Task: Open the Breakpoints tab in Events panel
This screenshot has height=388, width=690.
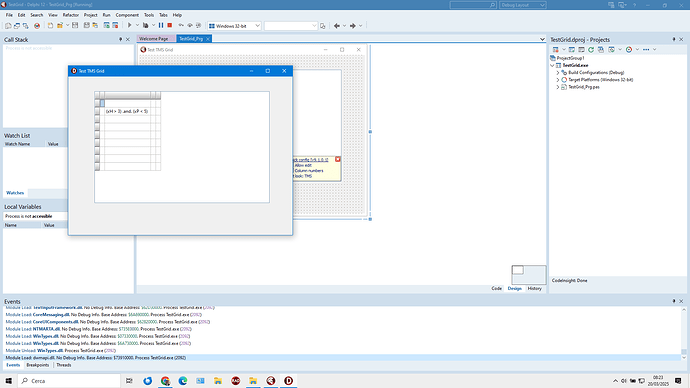Action: coord(38,365)
